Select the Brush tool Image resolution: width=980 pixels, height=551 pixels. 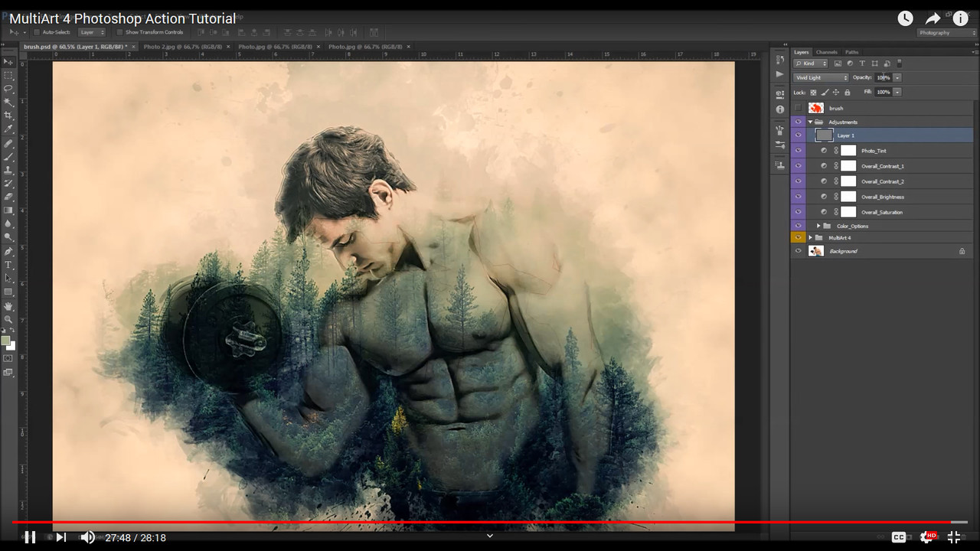coord(8,158)
